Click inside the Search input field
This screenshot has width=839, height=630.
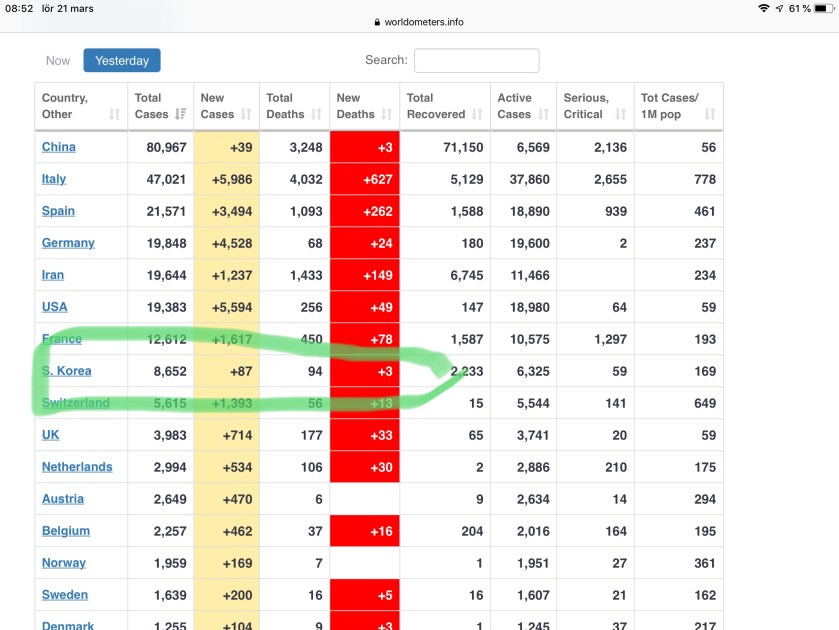(476, 61)
